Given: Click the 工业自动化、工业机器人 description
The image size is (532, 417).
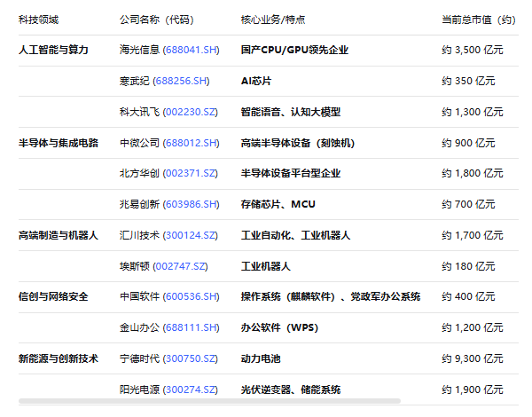Looking at the screenshot, I should click(295, 235).
